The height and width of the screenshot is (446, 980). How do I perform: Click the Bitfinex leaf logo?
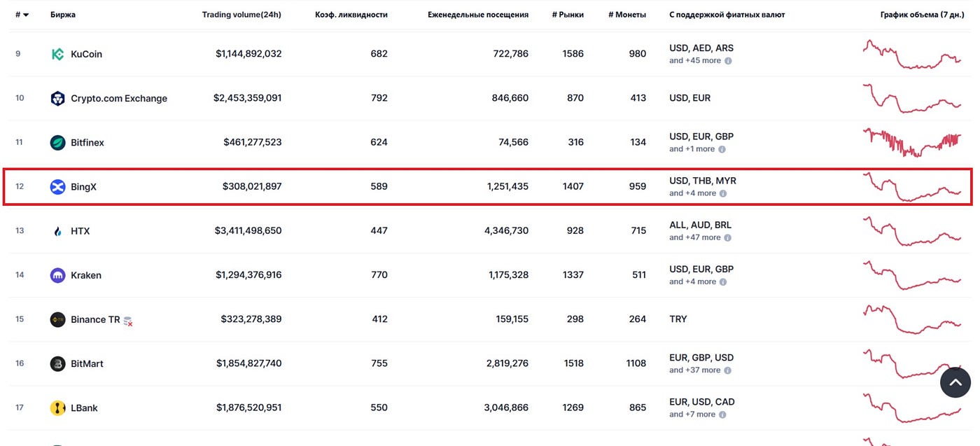point(57,142)
